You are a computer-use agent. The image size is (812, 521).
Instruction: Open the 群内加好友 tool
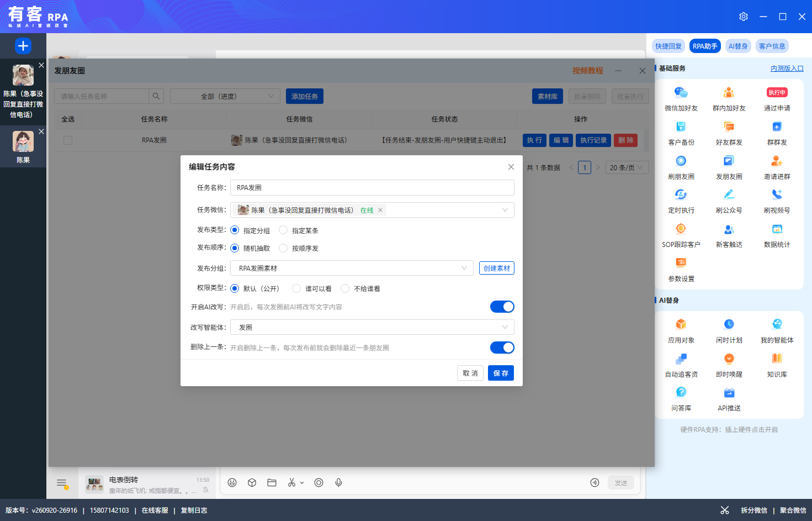pyautogui.click(x=729, y=99)
